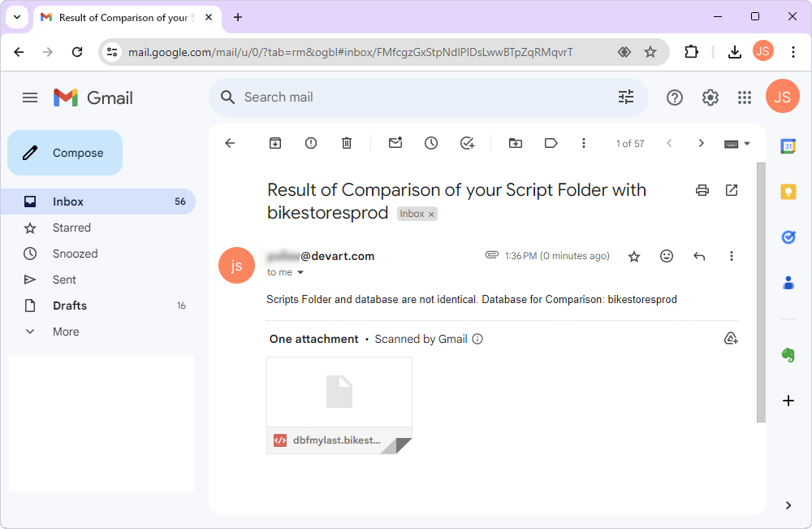Open Chrome profile JS avatar
Image resolution: width=812 pixels, height=529 pixels.
coord(762,50)
